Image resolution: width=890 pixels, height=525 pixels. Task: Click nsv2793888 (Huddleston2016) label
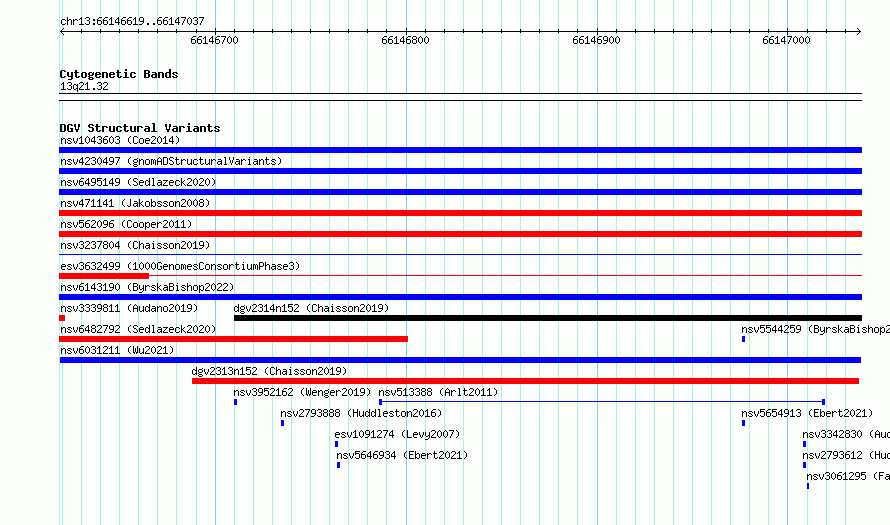[x=361, y=413]
